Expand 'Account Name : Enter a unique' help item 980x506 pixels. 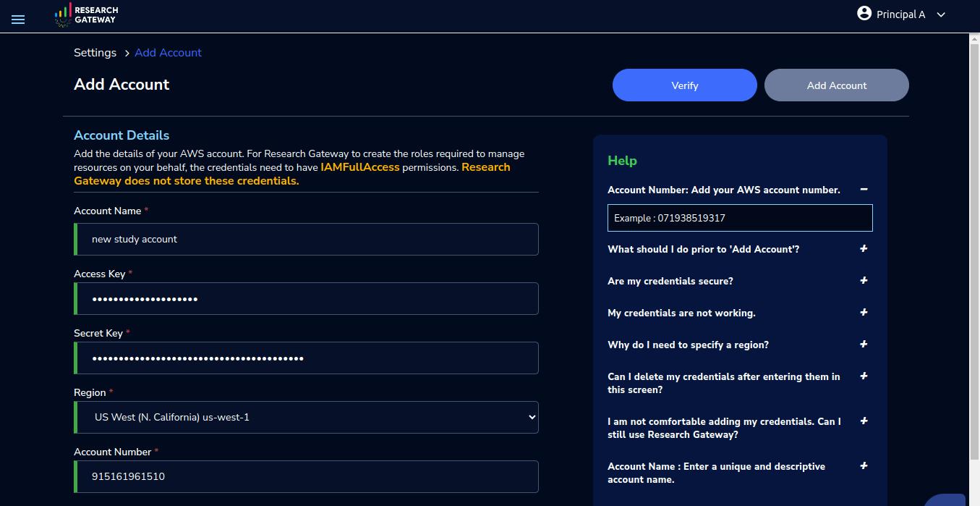point(864,465)
